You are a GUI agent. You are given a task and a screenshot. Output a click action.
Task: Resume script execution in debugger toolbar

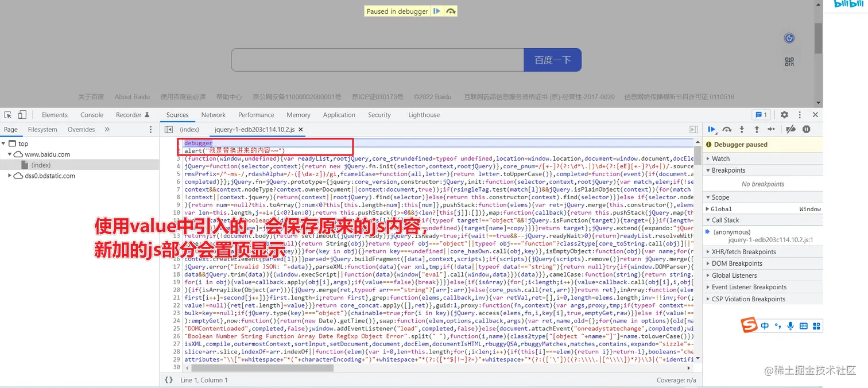point(712,130)
